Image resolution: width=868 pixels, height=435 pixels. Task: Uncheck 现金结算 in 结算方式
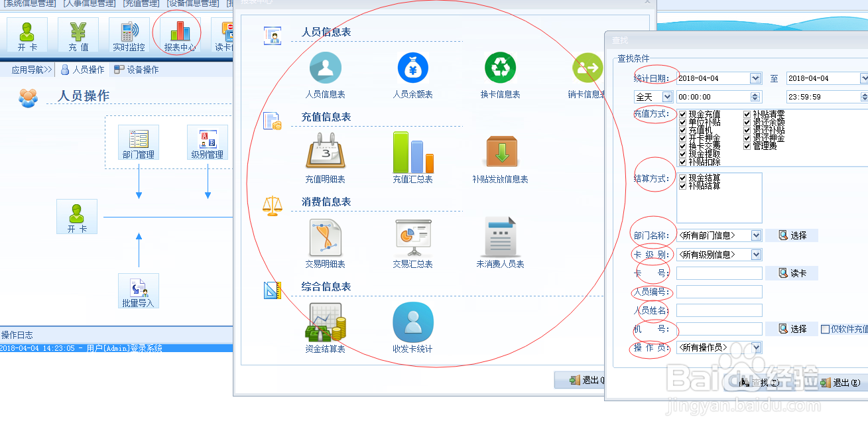point(683,178)
